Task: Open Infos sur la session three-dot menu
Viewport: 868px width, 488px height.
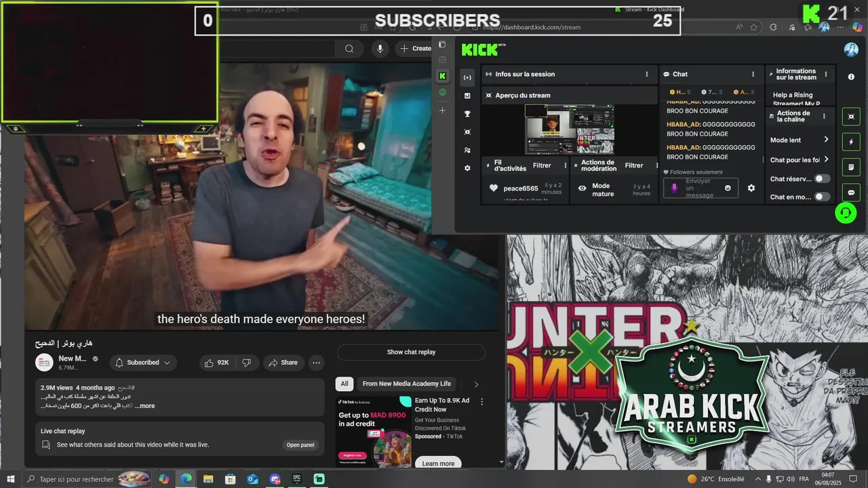Action: pos(647,74)
